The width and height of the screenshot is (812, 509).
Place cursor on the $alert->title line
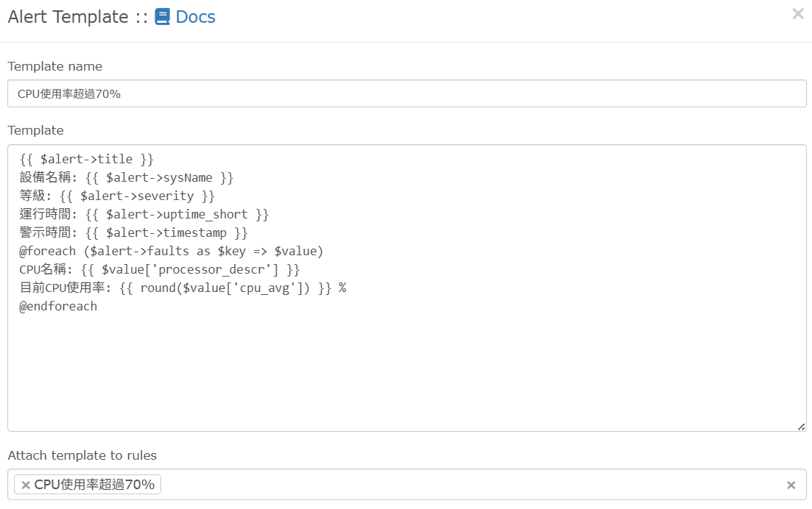87,159
